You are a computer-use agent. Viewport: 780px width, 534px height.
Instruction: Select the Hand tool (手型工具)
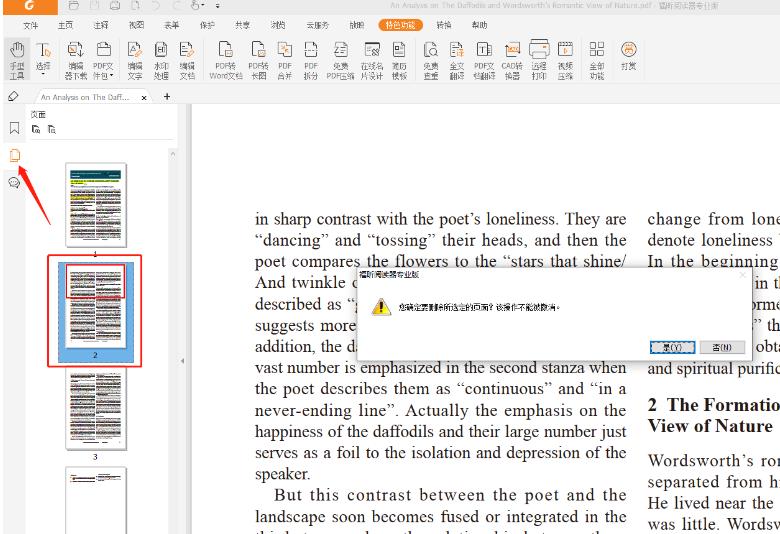point(17,58)
